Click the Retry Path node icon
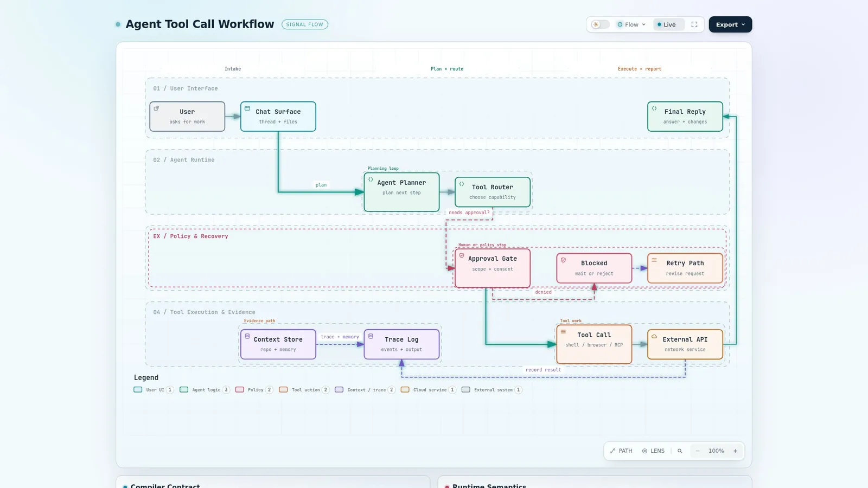 [x=654, y=260]
